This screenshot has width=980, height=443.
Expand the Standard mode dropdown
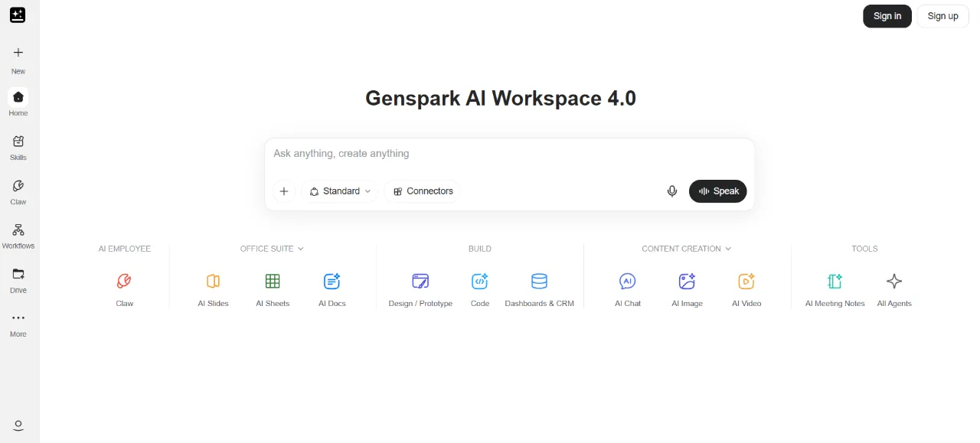(x=340, y=191)
